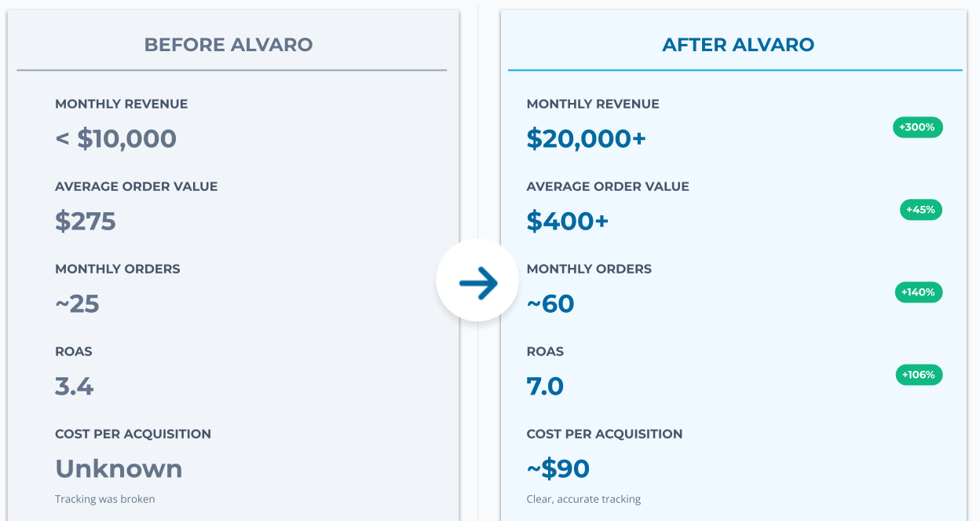980x521 pixels.
Task: Click the +140% monthly orders badge
Action: click(x=918, y=292)
